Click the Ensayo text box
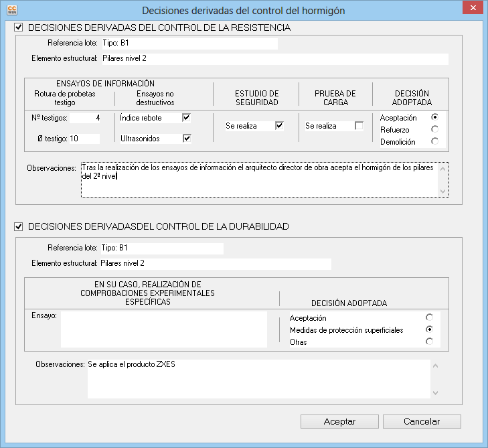The width and height of the screenshot is (488, 448). click(164, 329)
